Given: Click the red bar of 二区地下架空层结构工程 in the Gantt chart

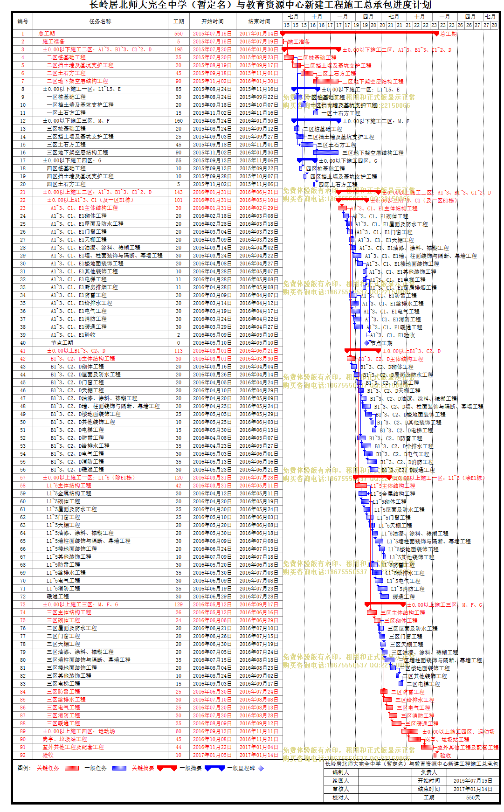Looking at the screenshot, I should coord(326,81).
